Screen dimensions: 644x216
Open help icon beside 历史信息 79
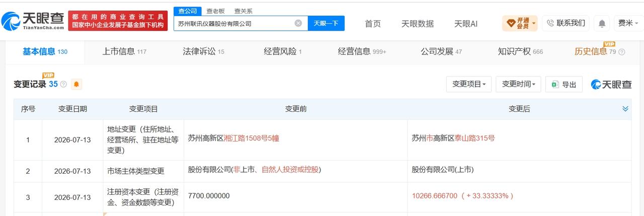622,52
